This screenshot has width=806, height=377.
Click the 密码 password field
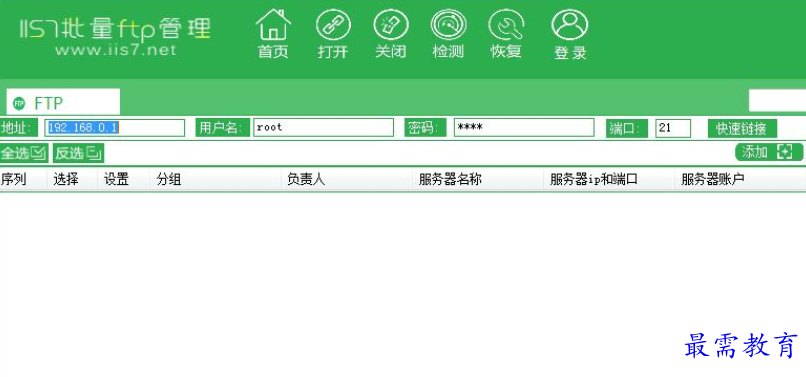pos(524,128)
